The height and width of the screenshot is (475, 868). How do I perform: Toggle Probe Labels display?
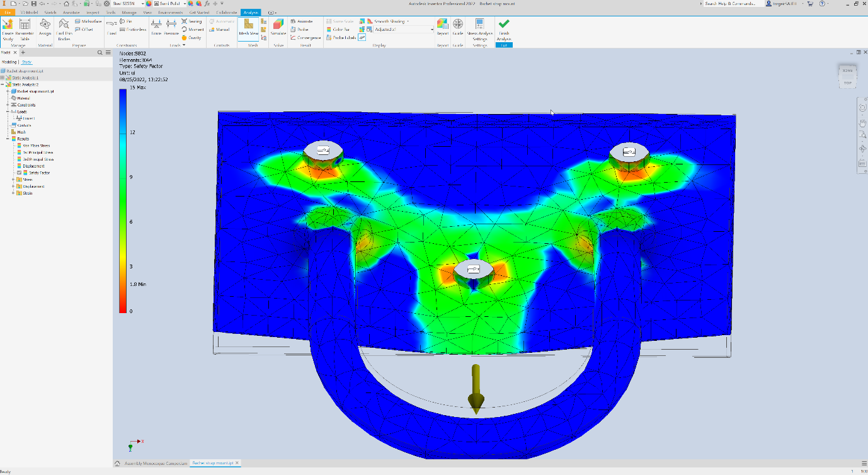click(x=341, y=38)
